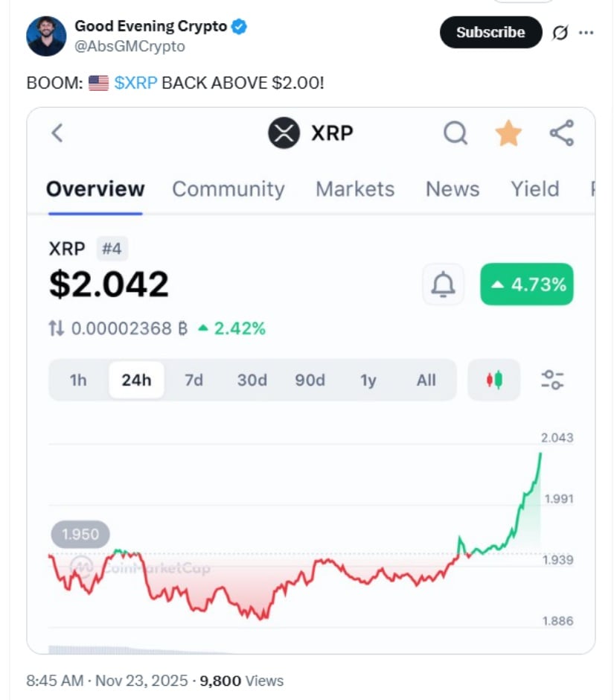Click the share icon

(x=562, y=133)
